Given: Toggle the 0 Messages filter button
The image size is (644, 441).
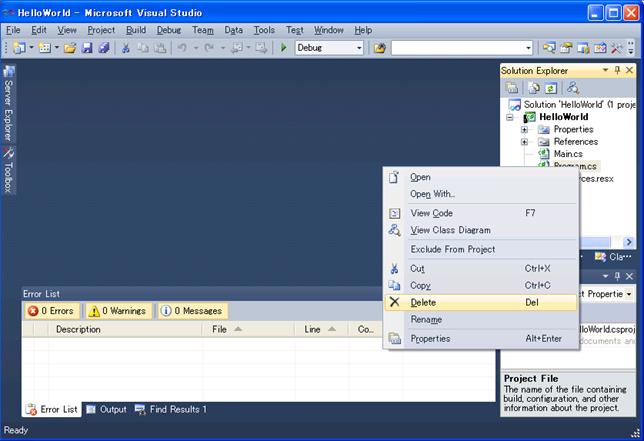Looking at the screenshot, I should 193,311.
